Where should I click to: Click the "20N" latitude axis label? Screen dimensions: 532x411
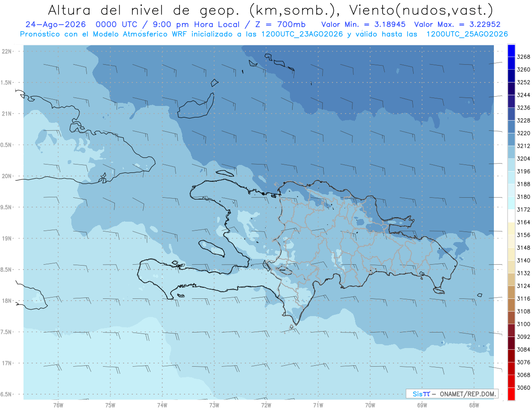pos(8,176)
